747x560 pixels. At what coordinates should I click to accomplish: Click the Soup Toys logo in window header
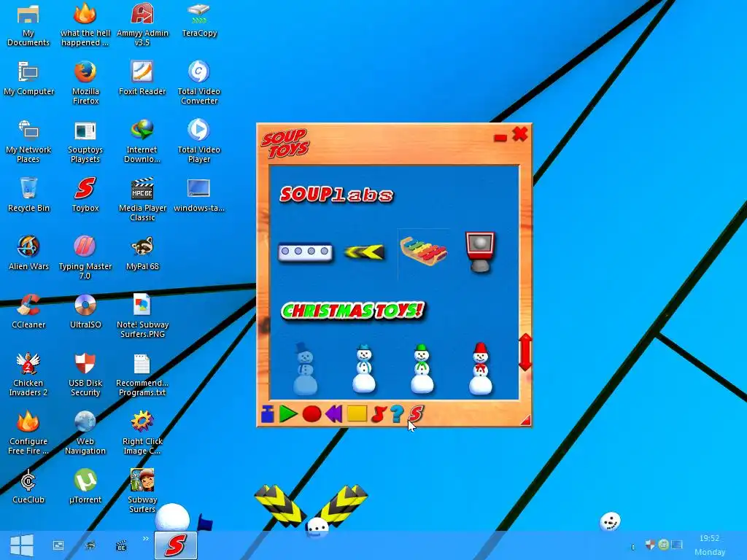(x=285, y=144)
